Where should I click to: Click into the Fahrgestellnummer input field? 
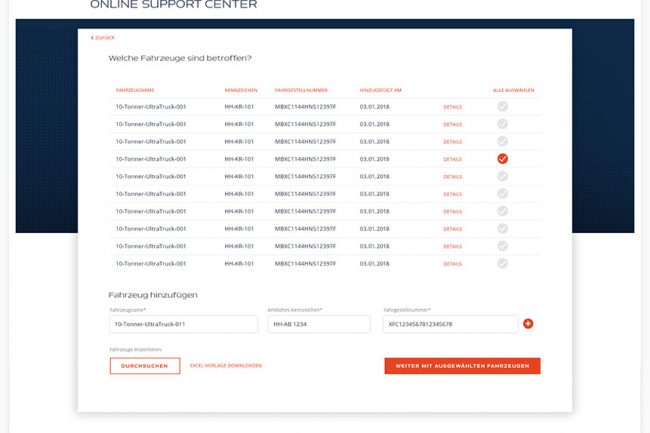(450, 324)
